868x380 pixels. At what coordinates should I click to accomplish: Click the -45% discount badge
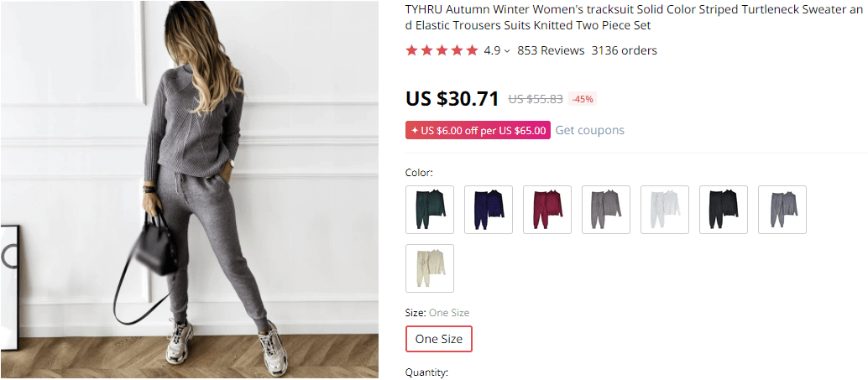click(583, 99)
